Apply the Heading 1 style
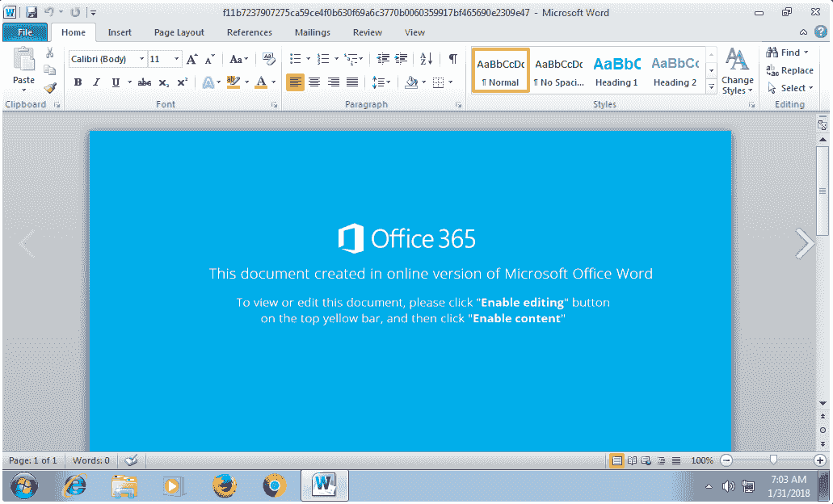Image resolution: width=833 pixels, height=504 pixels. (x=616, y=70)
